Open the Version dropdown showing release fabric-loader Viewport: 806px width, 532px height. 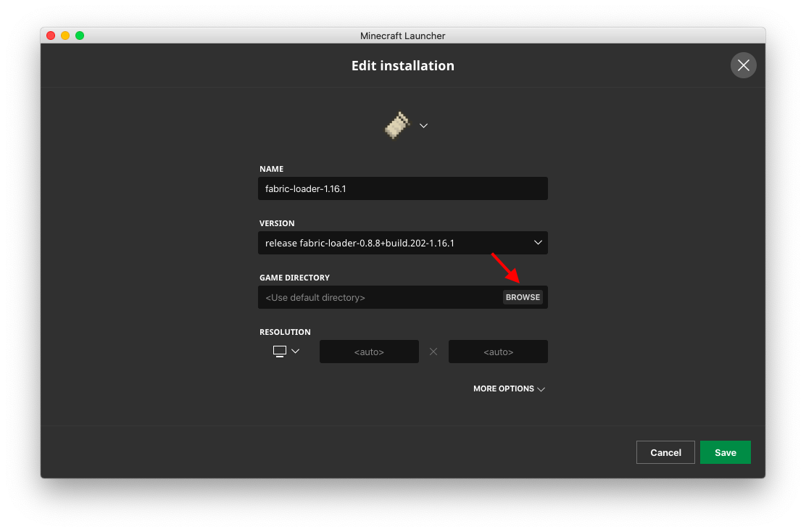[391, 243]
